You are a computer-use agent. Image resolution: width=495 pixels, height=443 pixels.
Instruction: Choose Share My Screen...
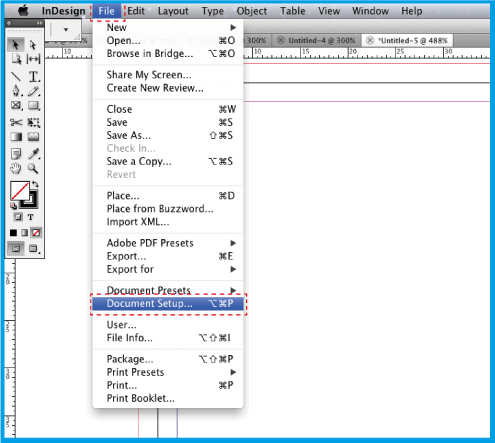click(168, 75)
